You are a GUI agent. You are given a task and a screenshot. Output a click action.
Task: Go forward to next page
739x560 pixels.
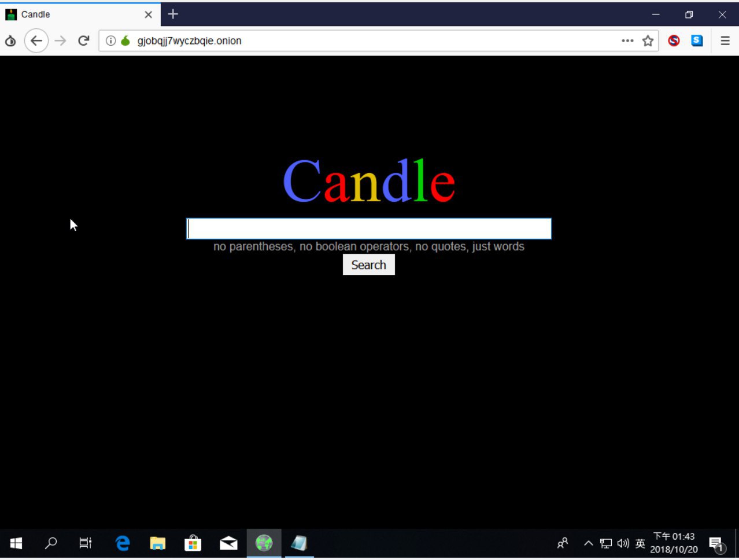[x=60, y=40]
